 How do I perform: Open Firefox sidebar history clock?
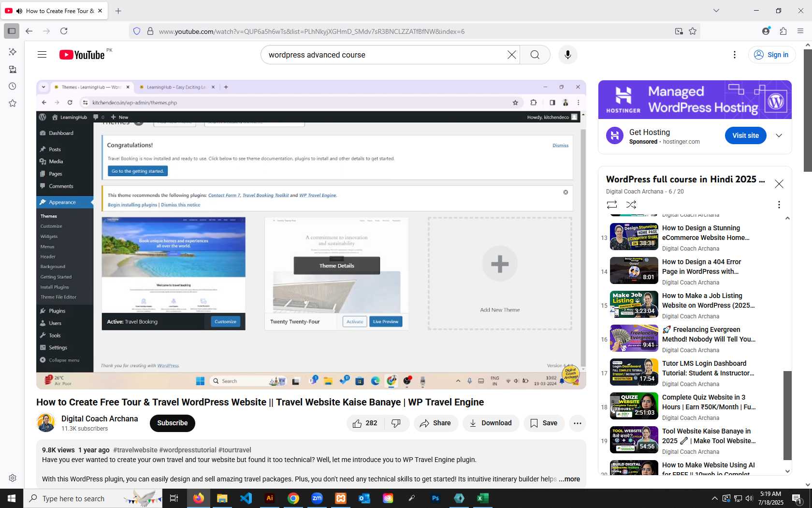(x=13, y=86)
